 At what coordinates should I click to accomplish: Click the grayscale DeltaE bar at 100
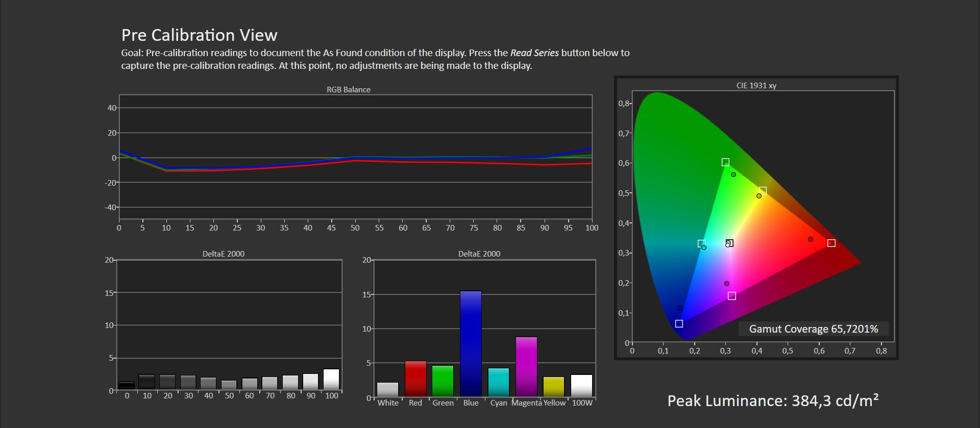pos(331,380)
